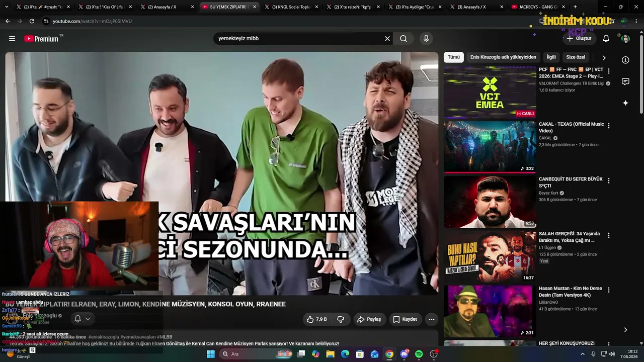Open VCT EMEA live stream thumbnail
Viewport: 644px width, 362px height.
[490, 93]
